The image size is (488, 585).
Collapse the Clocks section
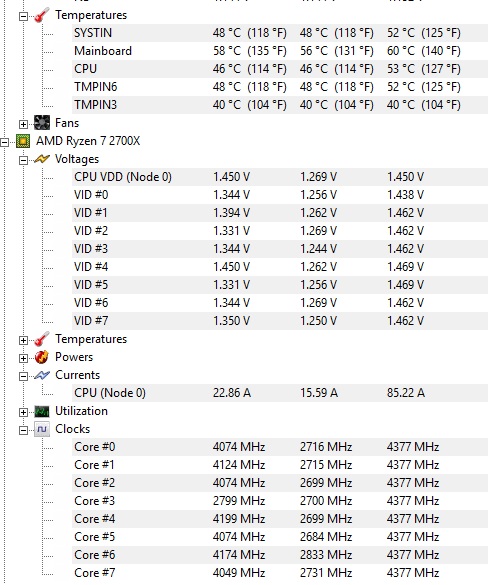click(23, 430)
